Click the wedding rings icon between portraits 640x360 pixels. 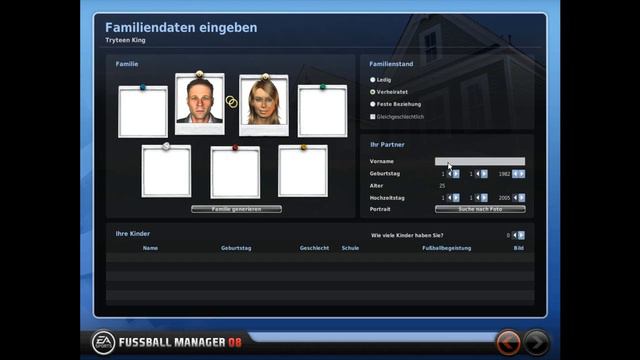click(x=232, y=102)
